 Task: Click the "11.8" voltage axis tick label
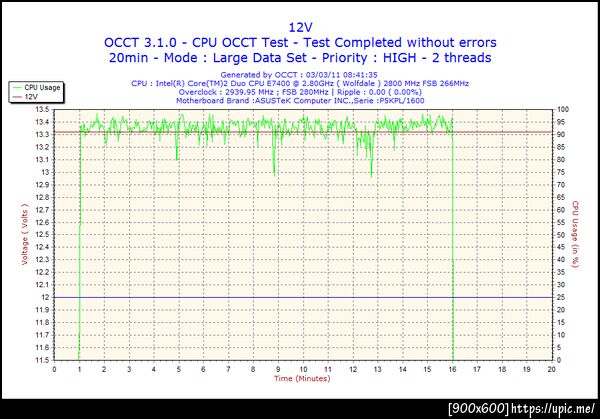coord(42,323)
